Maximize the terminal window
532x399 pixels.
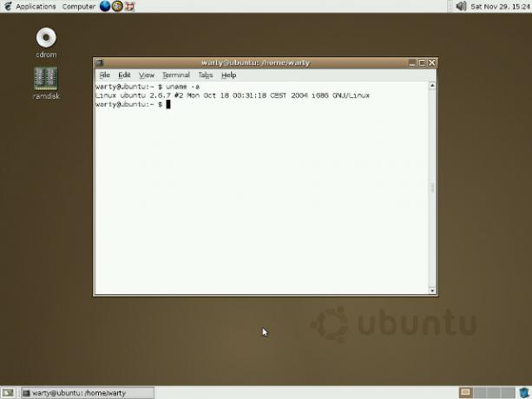point(422,62)
